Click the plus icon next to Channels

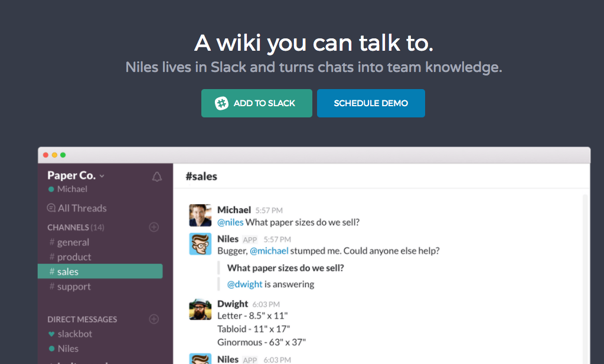[154, 227]
